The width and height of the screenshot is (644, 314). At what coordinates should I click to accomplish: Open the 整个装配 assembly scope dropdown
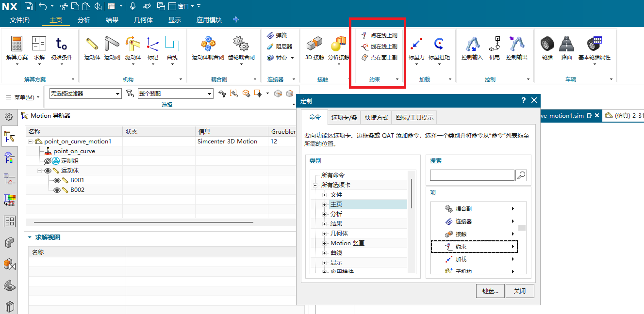tap(176, 94)
